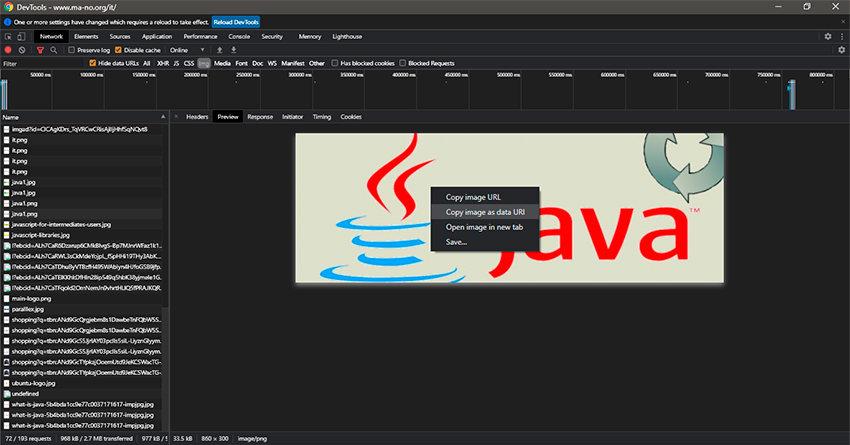Select javascript-for-intermediates-users.jpg row
The height and width of the screenshot is (445, 850).
click(81, 224)
